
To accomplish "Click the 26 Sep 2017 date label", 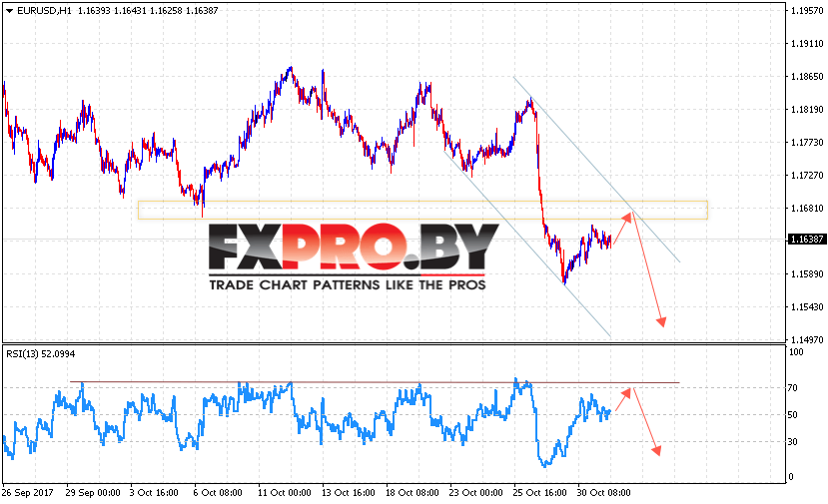I will click(27, 493).
